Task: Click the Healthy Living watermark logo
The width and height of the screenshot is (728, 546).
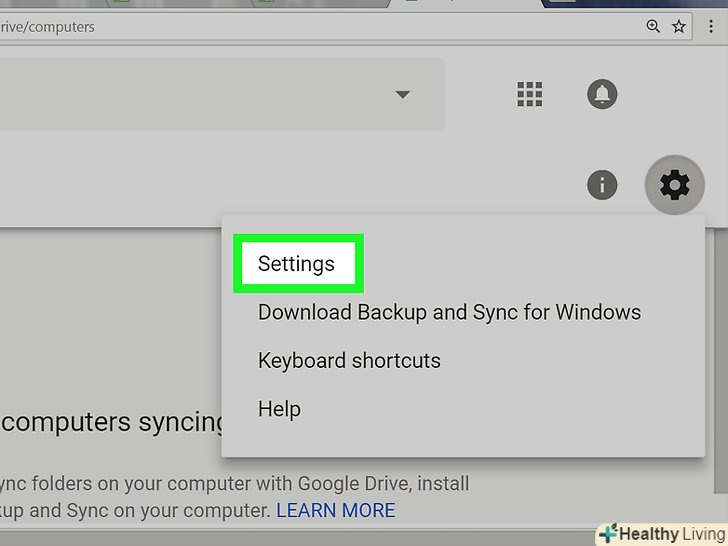Action: coord(660,533)
